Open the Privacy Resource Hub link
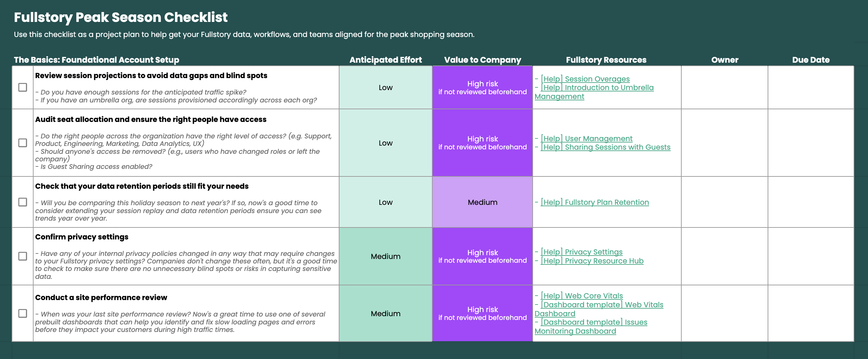 (x=592, y=261)
